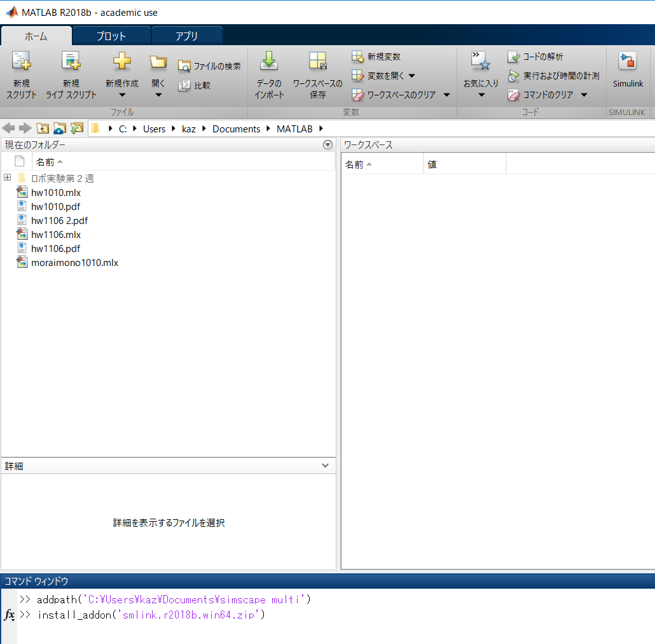Viewport: 655px width, 644px height.
Task: Go up one folder level icon
Action: (42, 129)
